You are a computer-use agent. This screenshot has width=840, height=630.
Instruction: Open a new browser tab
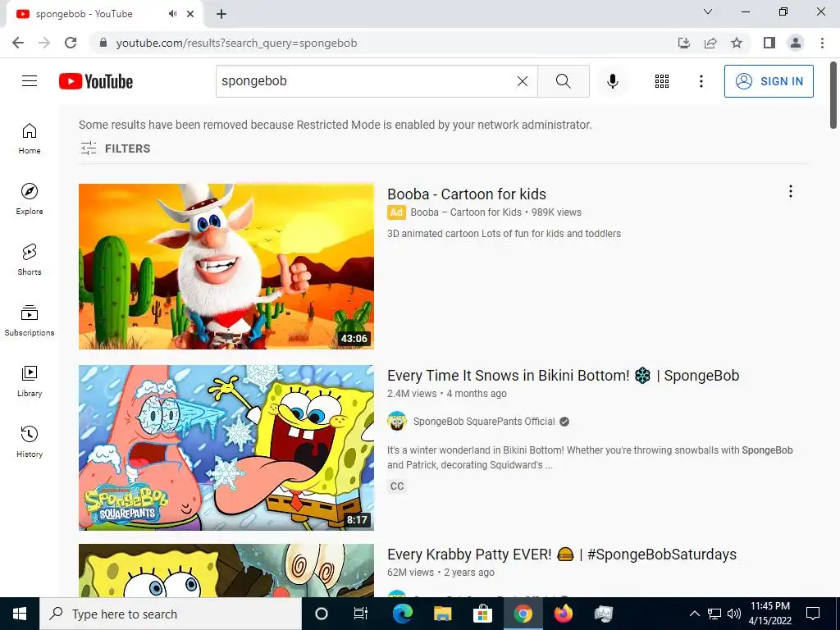(221, 14)
